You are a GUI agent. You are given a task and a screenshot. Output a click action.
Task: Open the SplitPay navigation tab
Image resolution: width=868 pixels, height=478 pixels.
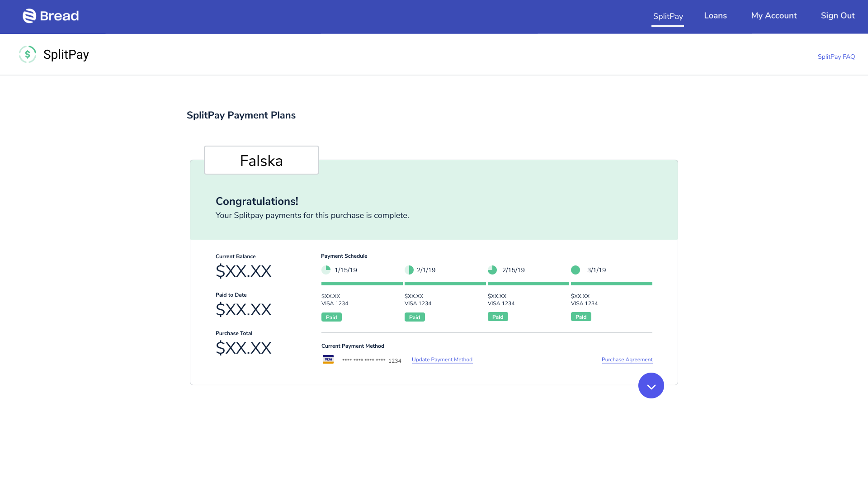(x=668, y=16)
